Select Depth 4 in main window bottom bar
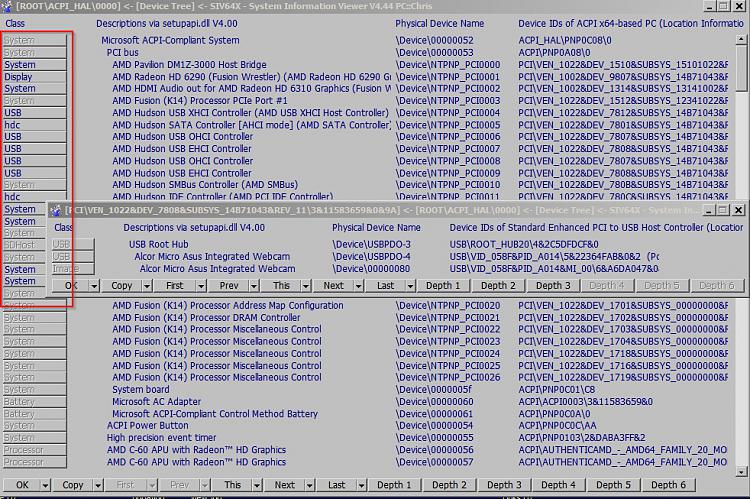The height and width of the screenshot is (499, 750). [x=559, y=485]
